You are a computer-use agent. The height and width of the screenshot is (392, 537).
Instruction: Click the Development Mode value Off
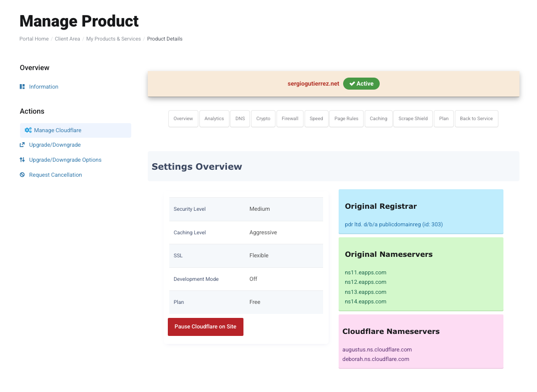click(x=253, y=279)
